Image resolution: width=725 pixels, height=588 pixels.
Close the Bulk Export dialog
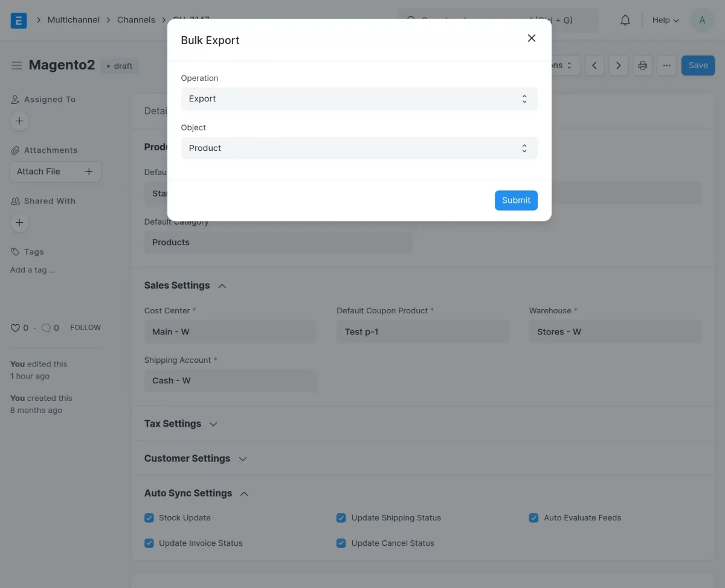(532, 38)
